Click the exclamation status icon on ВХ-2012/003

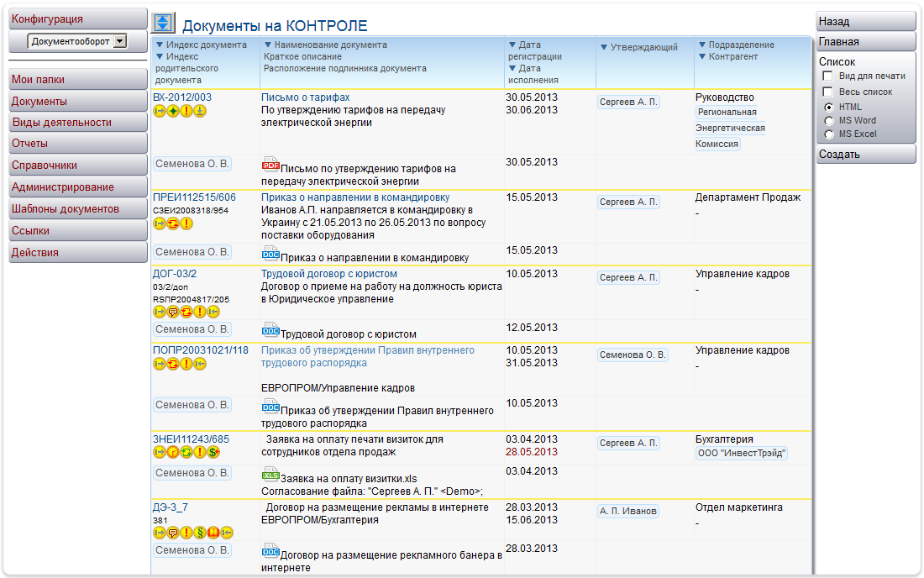coord(186,112)
